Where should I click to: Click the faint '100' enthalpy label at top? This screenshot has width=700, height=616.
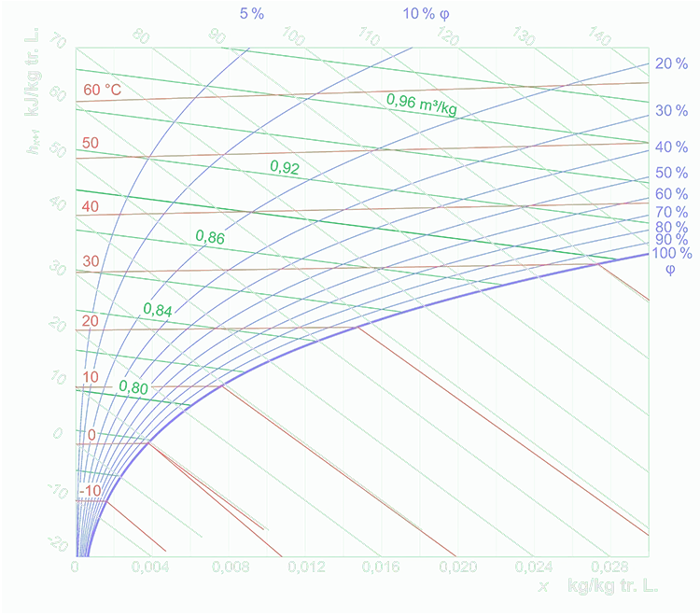tap(293, 35)
